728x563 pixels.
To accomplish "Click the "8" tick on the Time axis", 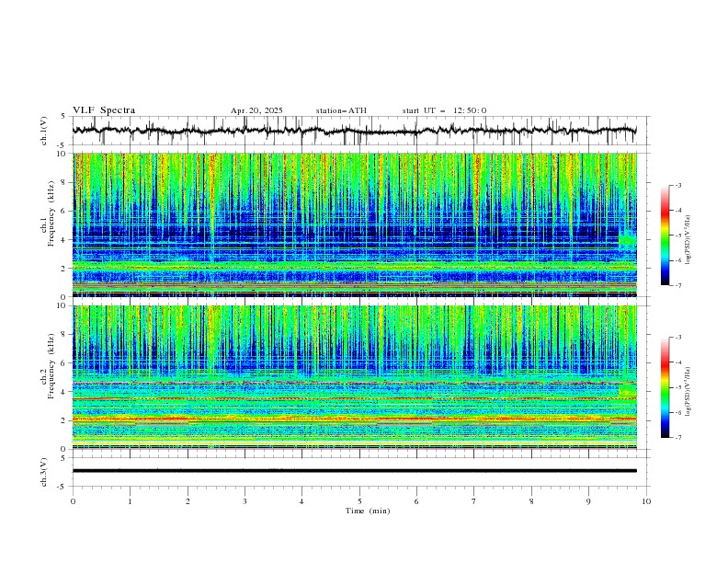I will [x=531, y=501].
